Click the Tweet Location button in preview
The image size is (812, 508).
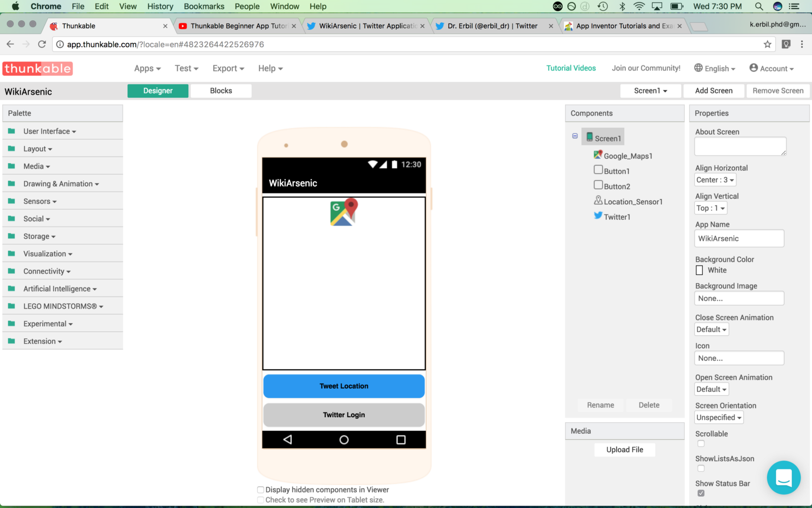click(x=344, y=386)
